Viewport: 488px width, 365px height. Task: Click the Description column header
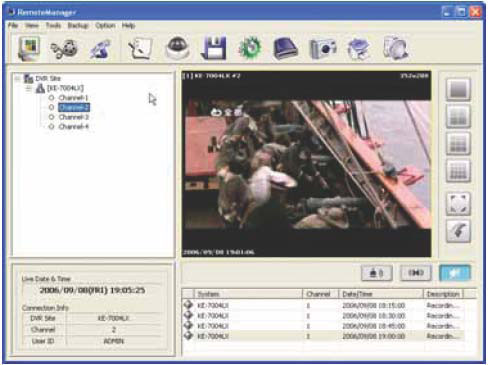[x=443, y=294]
